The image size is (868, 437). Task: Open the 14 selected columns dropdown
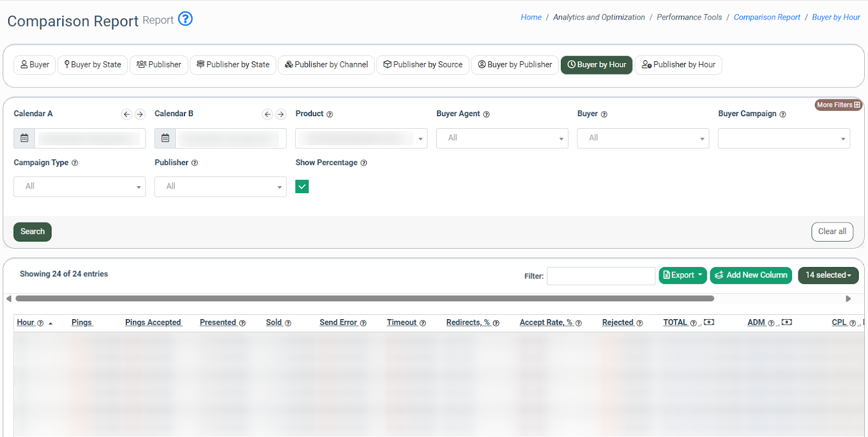pos(828,275)
